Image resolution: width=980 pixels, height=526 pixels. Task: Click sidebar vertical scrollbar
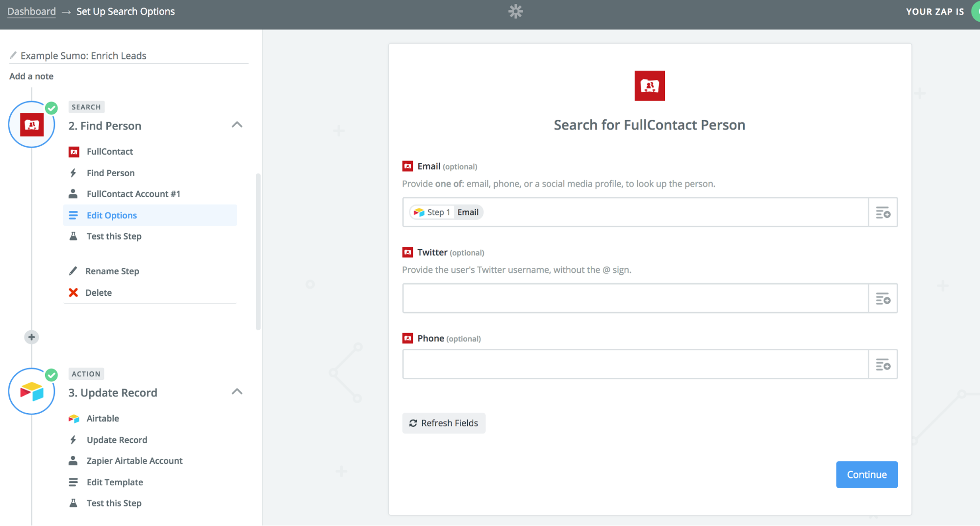click(x=258, y=252)
